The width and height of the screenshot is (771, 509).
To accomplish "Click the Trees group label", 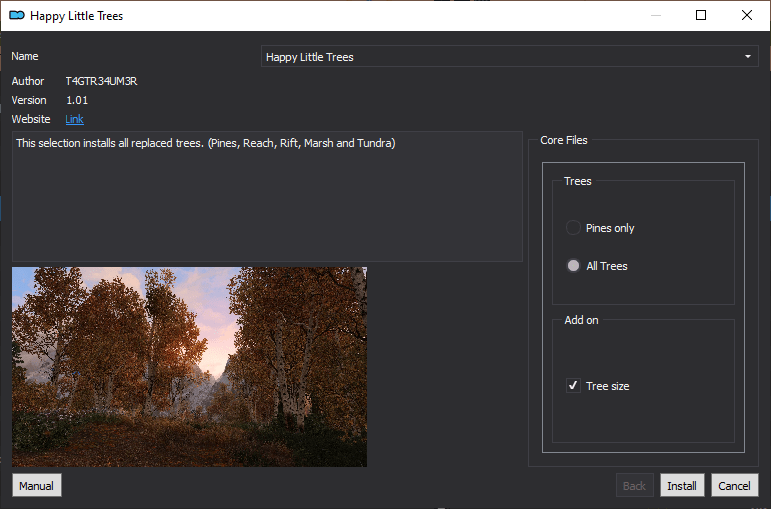I will (x=578, y=181).
